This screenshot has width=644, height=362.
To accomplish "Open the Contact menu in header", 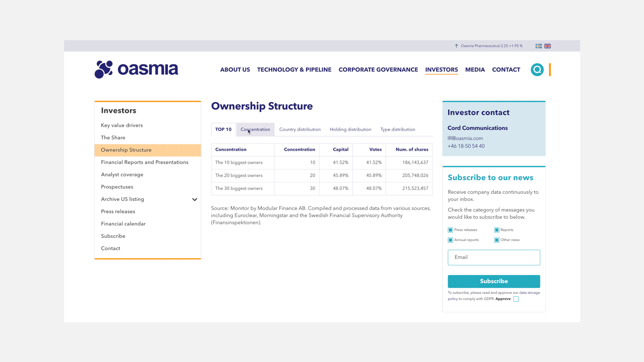I will 506,70.
